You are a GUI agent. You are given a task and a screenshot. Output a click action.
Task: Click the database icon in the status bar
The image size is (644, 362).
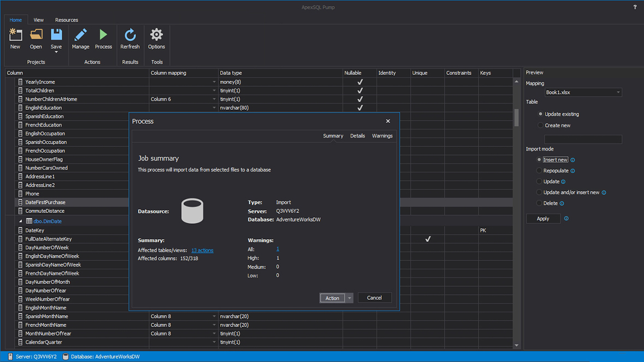pyautogui.click(x=66, y=355)
